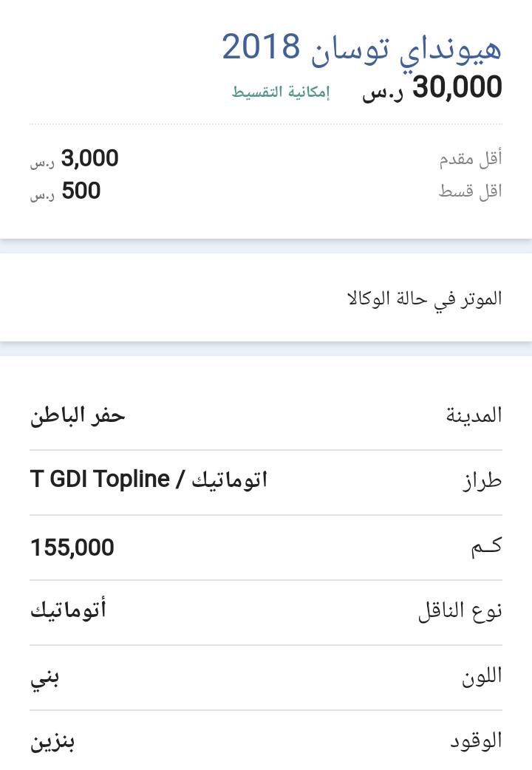The image size is (532, 770).
Task: Open the هيونداي توسان 2018 listing title
Action: click(x=361, y=48)
